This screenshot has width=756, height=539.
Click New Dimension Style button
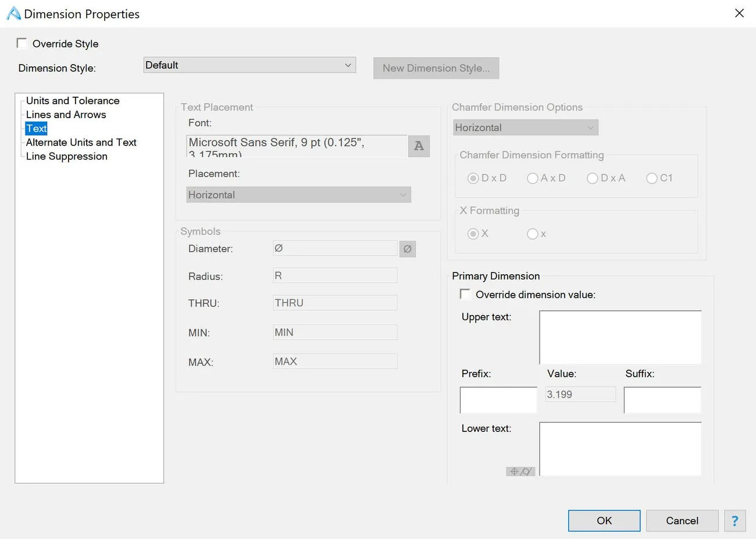tap(436, 68)
